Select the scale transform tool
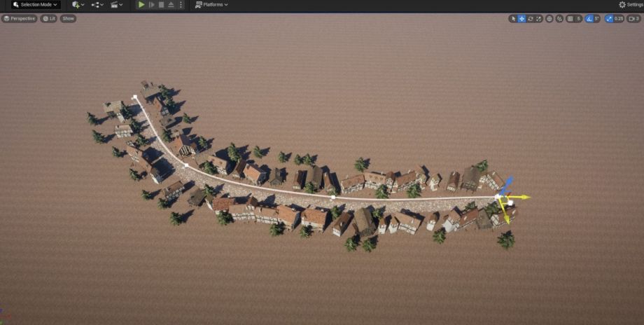Viewport: 644px width, 325px height. 539,18
